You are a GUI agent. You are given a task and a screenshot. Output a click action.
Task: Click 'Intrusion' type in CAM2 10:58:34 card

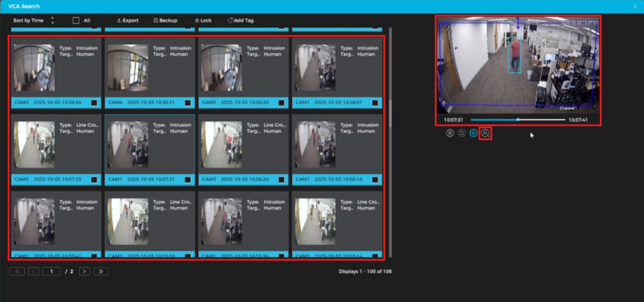click(x=87, y=48)
